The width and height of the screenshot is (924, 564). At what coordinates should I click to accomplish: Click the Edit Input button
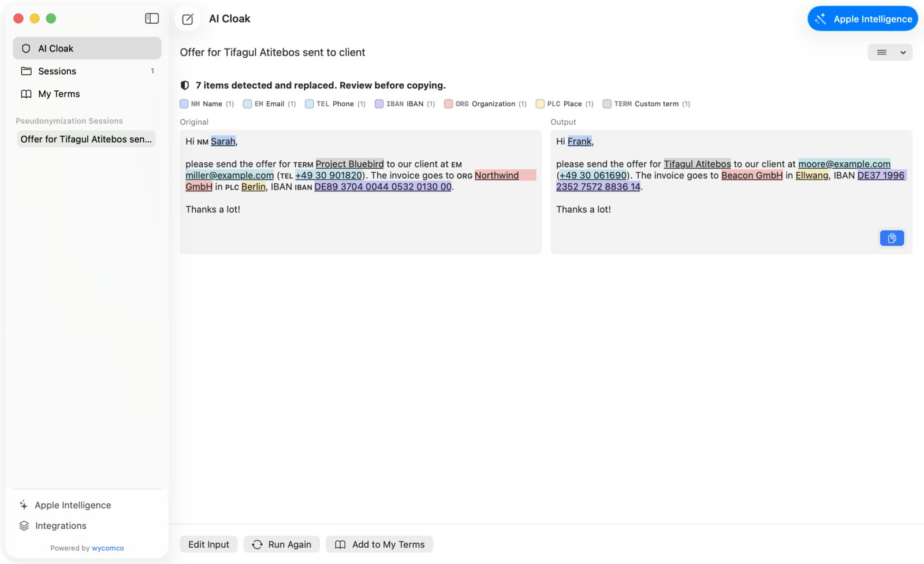tap(208, 544)
